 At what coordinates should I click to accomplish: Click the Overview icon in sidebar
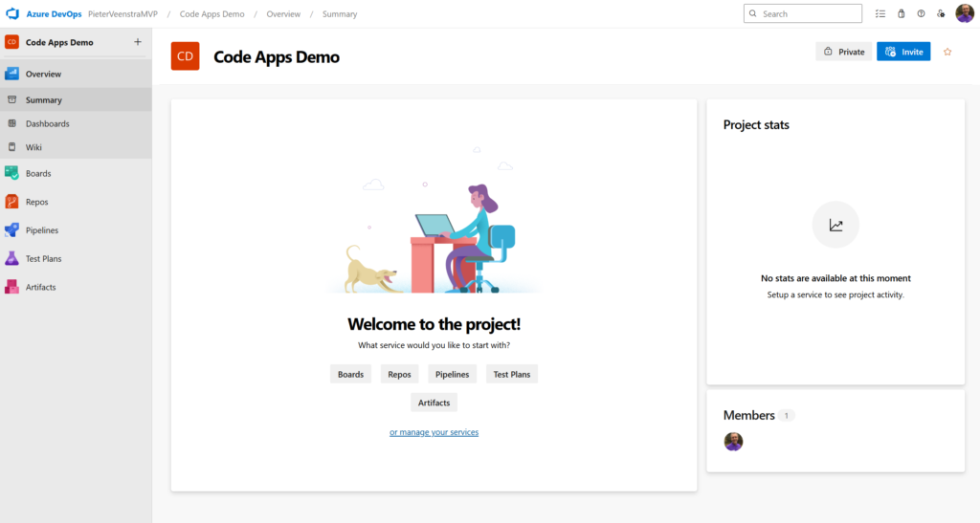tap(11, 74)
